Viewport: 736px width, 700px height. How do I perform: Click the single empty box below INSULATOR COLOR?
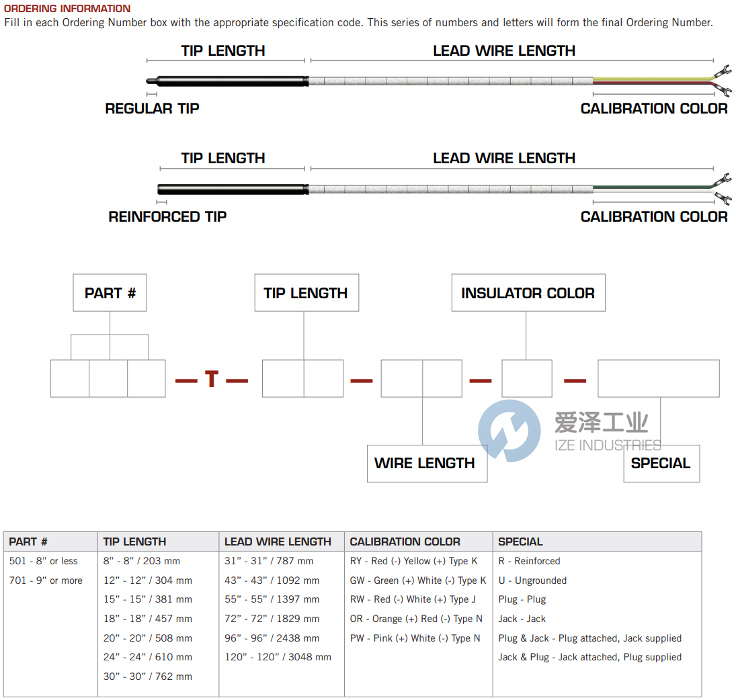[527, 378]
